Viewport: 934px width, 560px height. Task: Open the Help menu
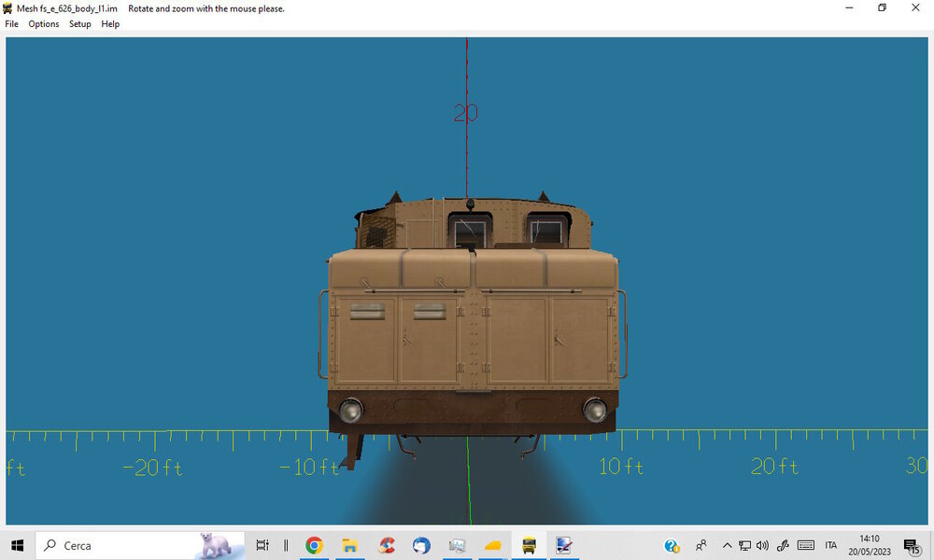click(x=110, y=24)
